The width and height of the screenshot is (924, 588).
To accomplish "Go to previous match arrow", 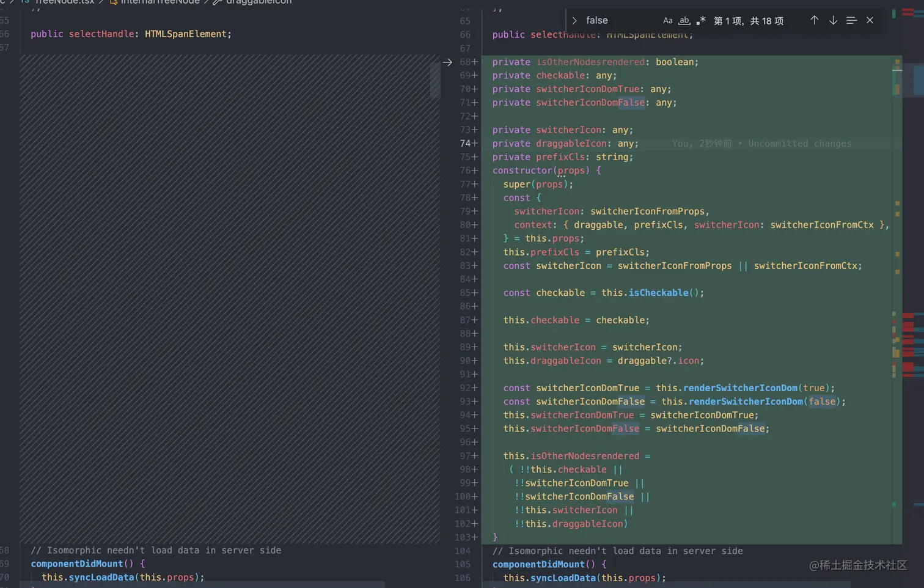I will 814,20.
